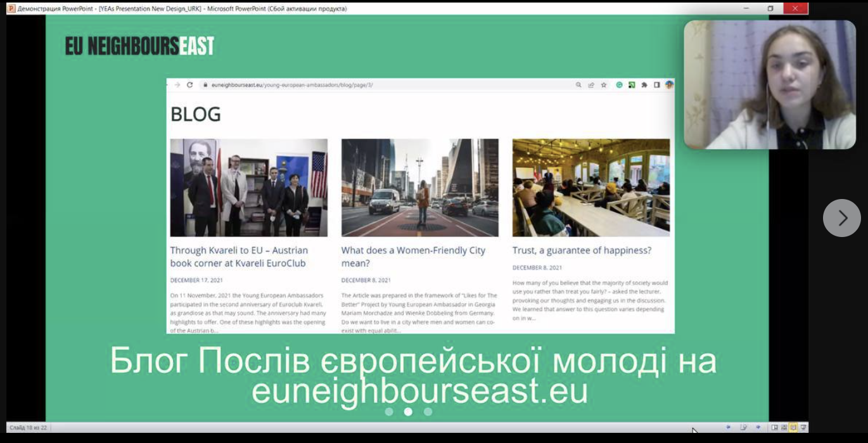Screen dimensions: 868x443
Task: Start Slide Show view icon
Action: pos(803,427)
